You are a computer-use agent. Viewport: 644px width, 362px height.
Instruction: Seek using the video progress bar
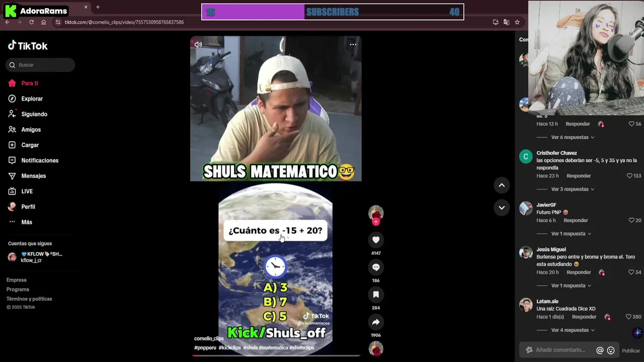[x=276, y=355]
